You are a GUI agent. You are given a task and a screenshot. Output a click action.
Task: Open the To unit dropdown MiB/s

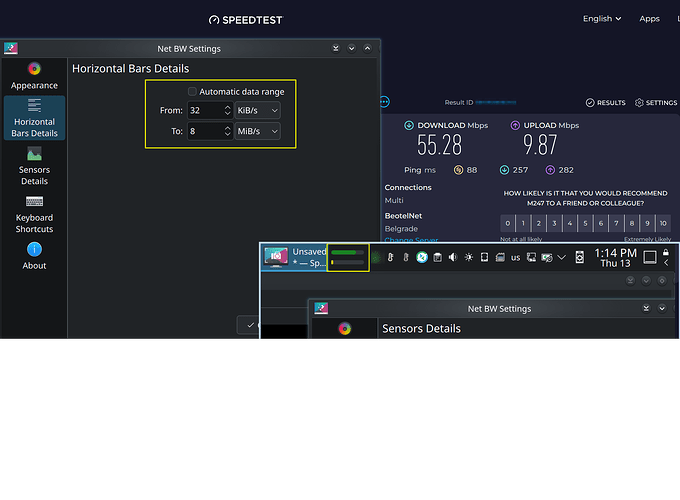point(258,131)
